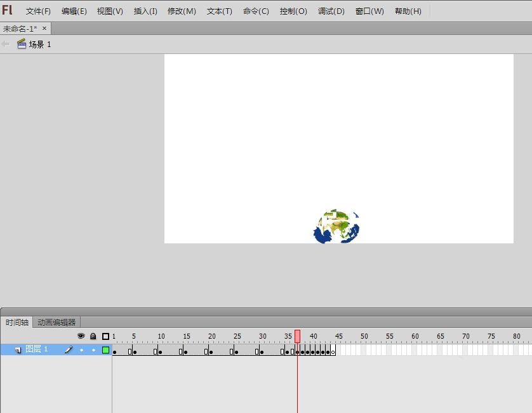Select the 图层 1 layer name
532x413 pixels.
37,349
